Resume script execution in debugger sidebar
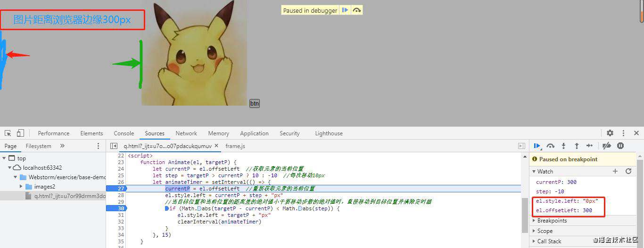 (x=537, y=146)
